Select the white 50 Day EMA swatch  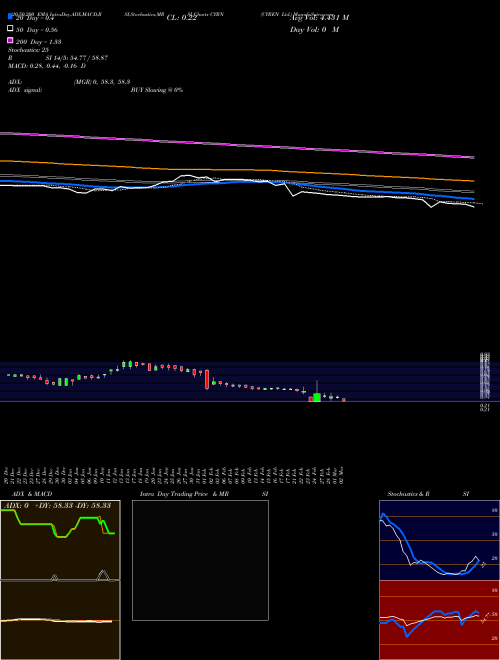(10, 28)
